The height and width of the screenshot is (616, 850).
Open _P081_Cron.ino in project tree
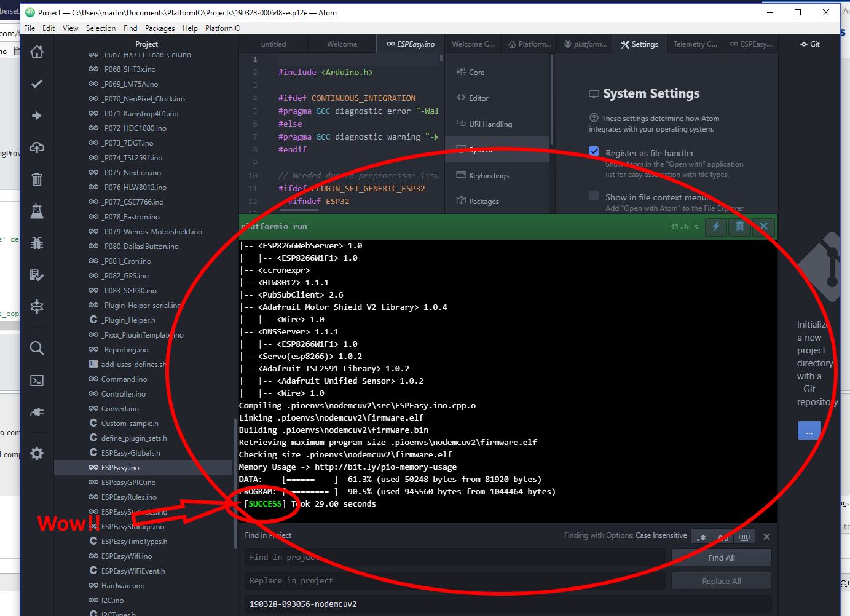tap(126, 261)
